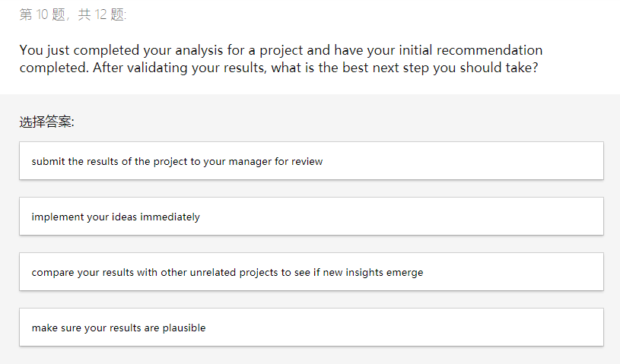Pick the "compare your results with other unrelated projects" option
Image resolution: width=620 pixels, height=364 pixels.
(x=311, y=272)
